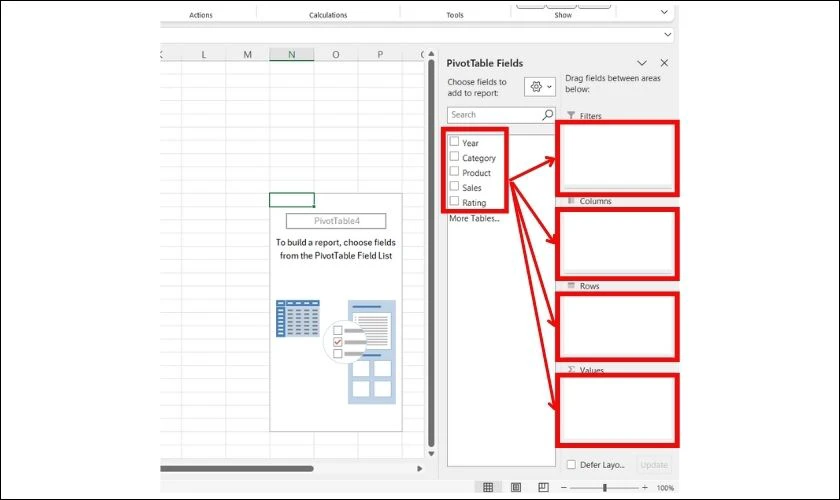Image resolution: width=840 pixels, height=500 pixels.
Task: Enable Defer Layout Update checkbox
Action: [571, 465]
